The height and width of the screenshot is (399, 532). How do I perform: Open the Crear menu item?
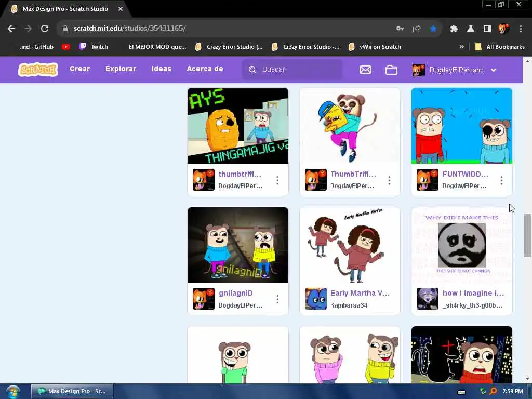pyautogui.click(x=79, y=69)
